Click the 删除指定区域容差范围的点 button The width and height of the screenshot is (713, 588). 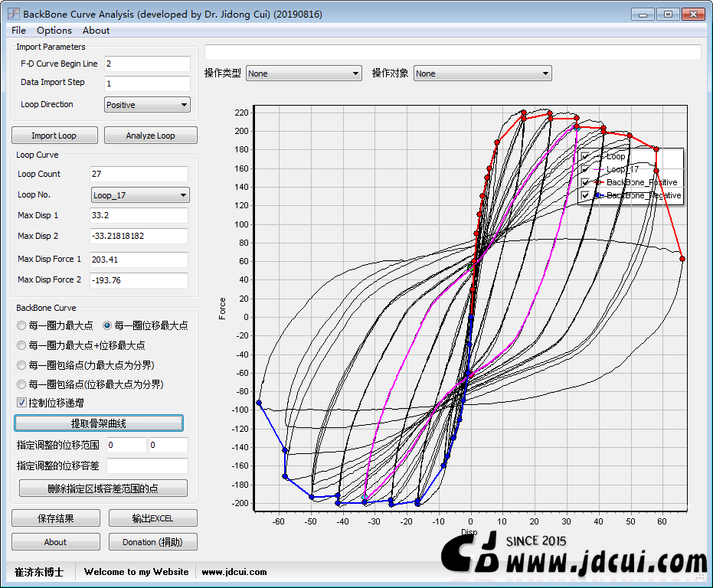tap(103, 488)
